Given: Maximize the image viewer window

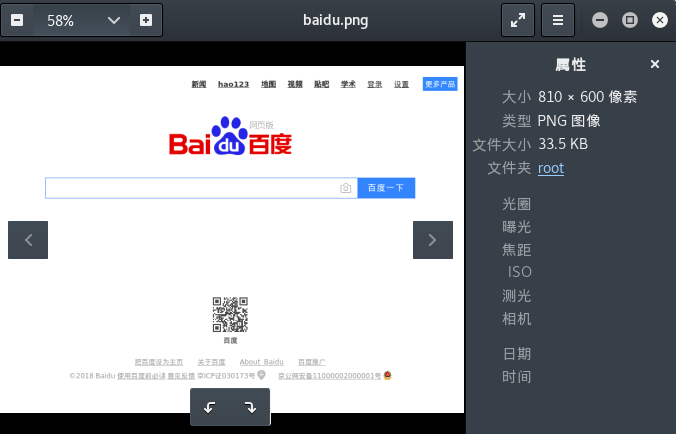Looking at the screenshot, I should (630, 20).
